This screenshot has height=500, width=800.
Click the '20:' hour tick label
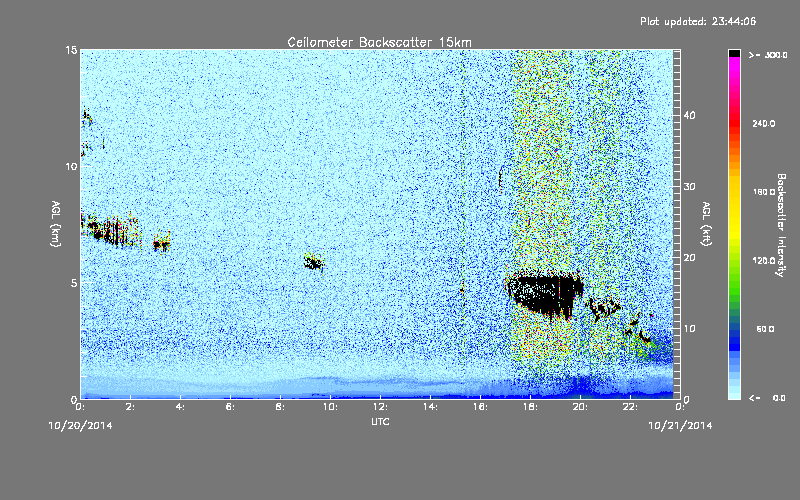pos(580,407)
